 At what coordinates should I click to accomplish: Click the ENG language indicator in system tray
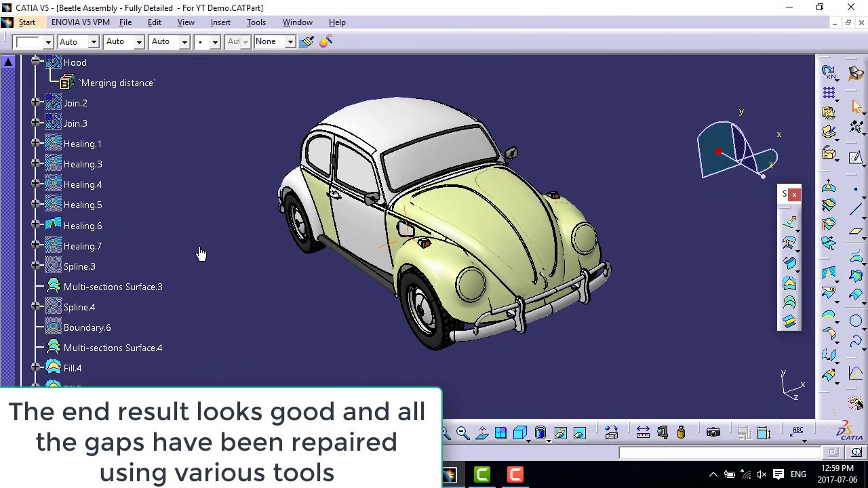pos(798,474)
